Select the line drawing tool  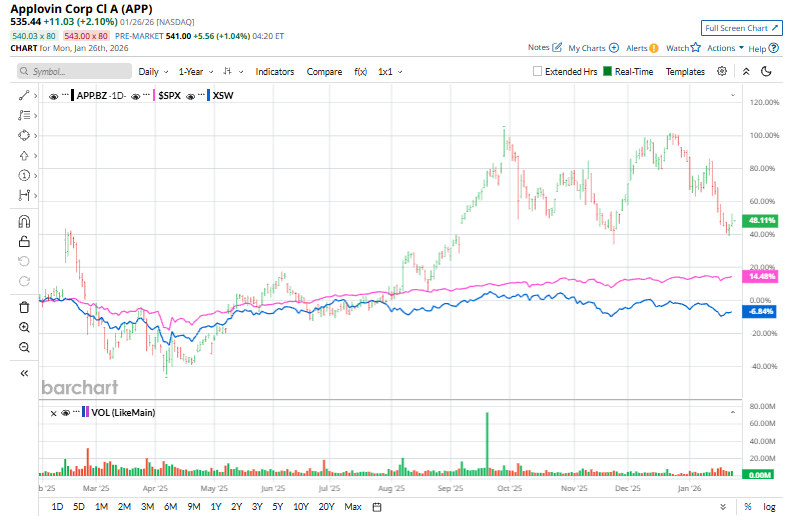(24, 95)
